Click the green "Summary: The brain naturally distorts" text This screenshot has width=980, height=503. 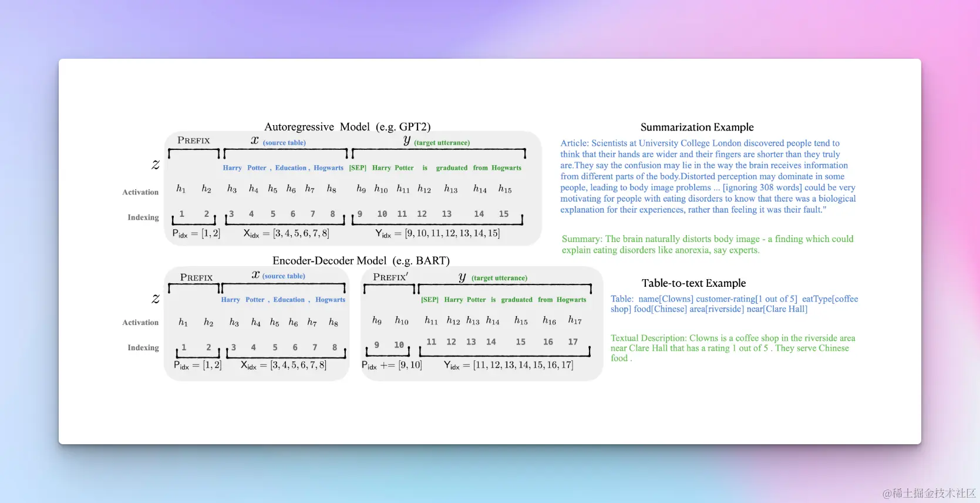click(x=708, y=244)
